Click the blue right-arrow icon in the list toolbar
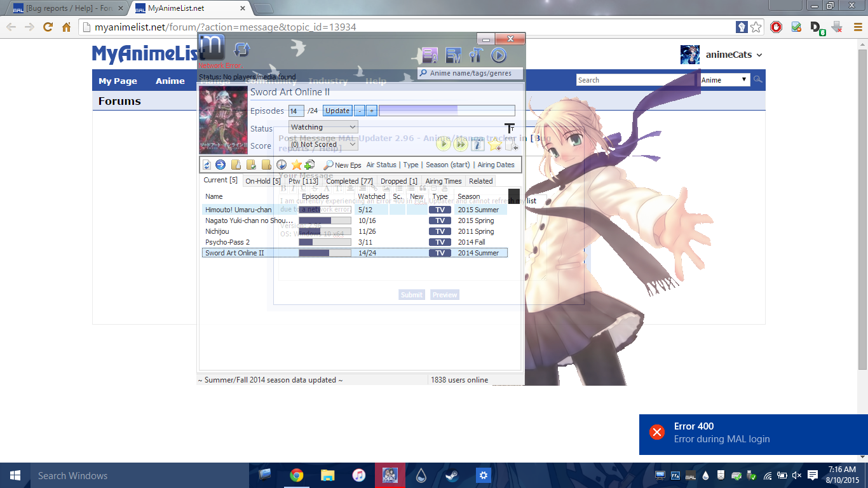 [x=220, y=165]
